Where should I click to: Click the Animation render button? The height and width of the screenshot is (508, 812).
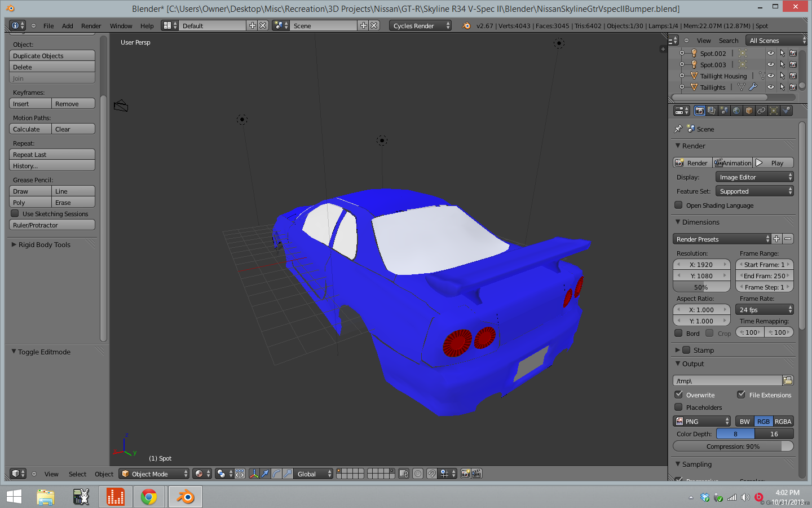[x=732, y=163]
